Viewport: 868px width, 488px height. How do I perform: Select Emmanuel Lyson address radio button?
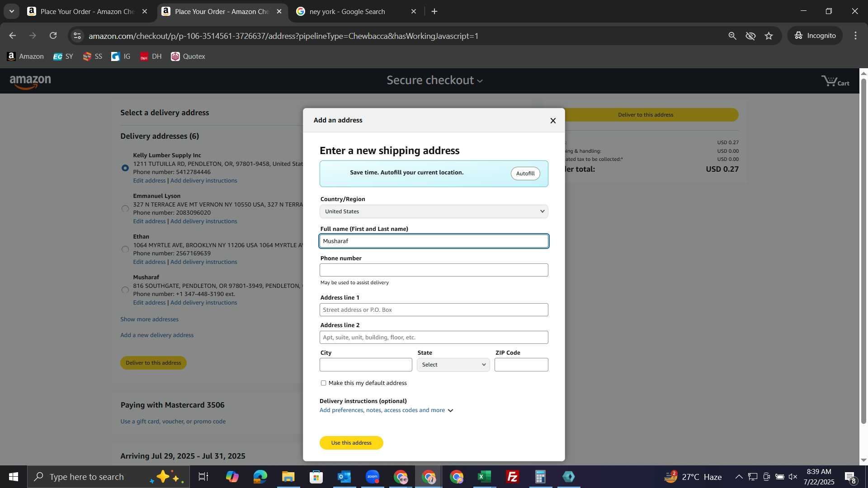click(125, 209)
